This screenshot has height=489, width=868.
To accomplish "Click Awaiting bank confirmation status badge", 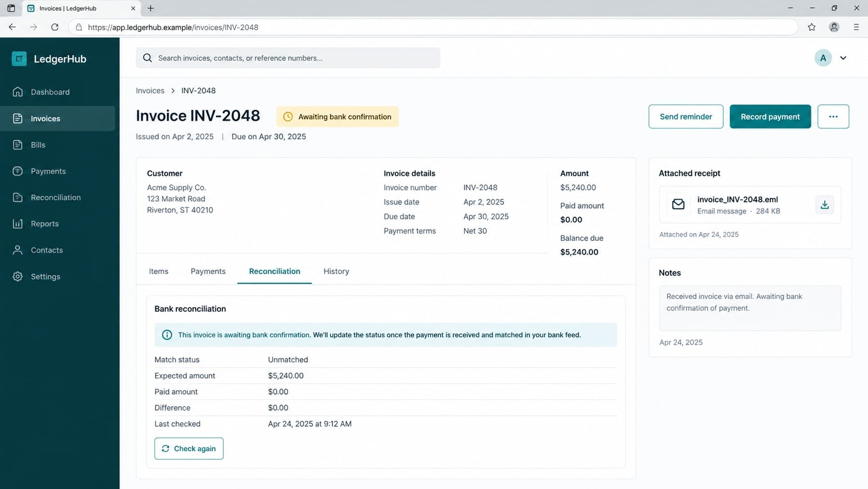I will (337, 117).
